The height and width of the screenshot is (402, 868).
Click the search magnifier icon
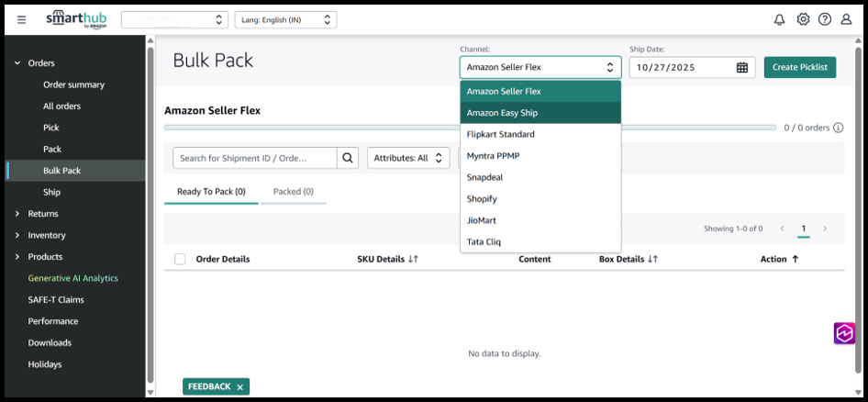tap(348, 158)
